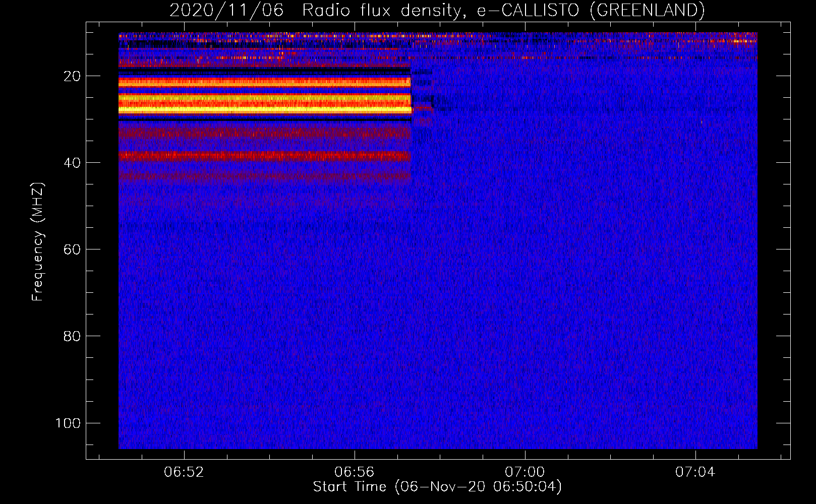Select the 07:04 time tick label
816x504 pixels.
(x=695, y=472)
